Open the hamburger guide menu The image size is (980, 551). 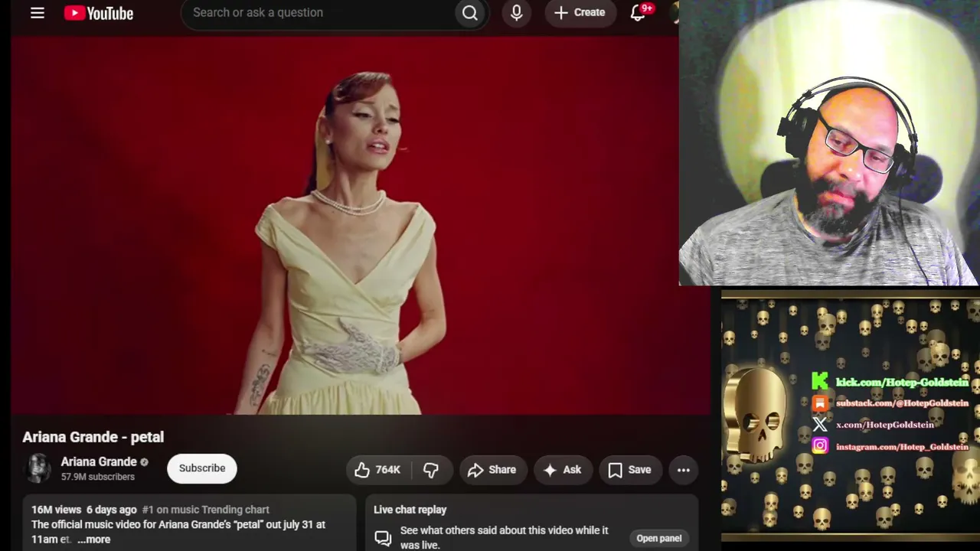tap(37, 13)
